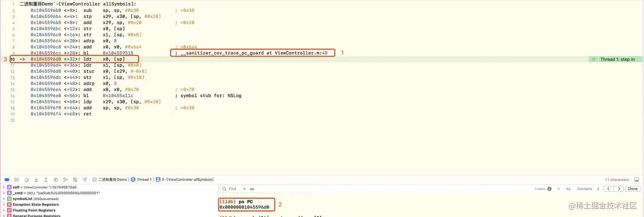Open the Environment Overrides button
The height and width of the screenshot is (217, 644).
pos(75,180)
